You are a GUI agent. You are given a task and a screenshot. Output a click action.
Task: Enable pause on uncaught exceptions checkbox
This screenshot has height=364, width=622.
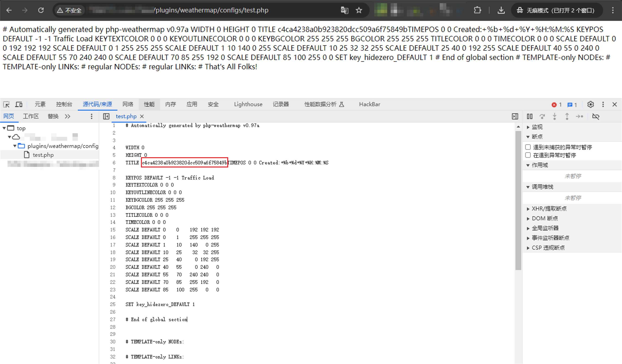tap(528, 147)
